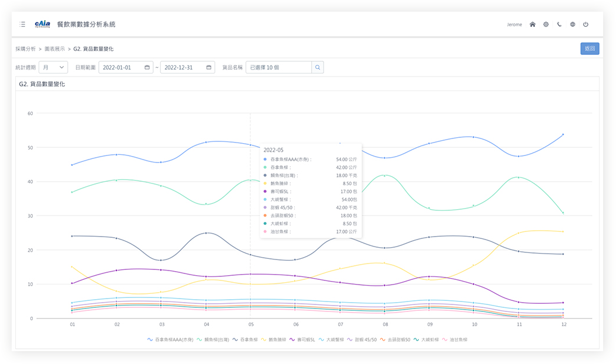This screenshot has width=616, height=364.
Task: Log out with the power icon
Action: 586,25
